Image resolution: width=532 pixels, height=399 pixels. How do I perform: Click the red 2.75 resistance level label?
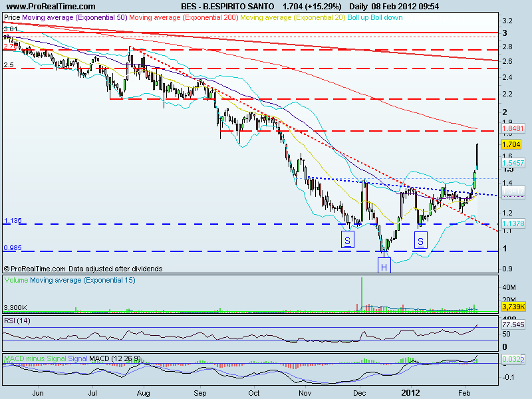click(x=11, y=47)
